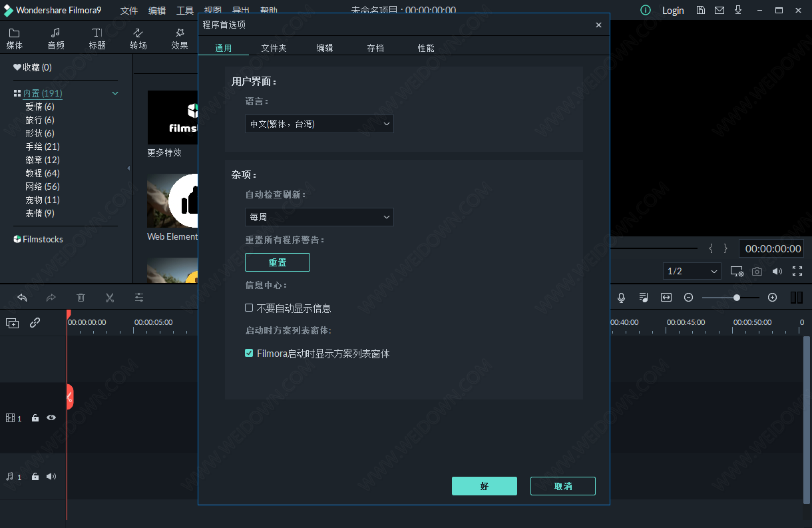Open the Audio library tab
Screen dimensions: 812x528
click(56, 39)
